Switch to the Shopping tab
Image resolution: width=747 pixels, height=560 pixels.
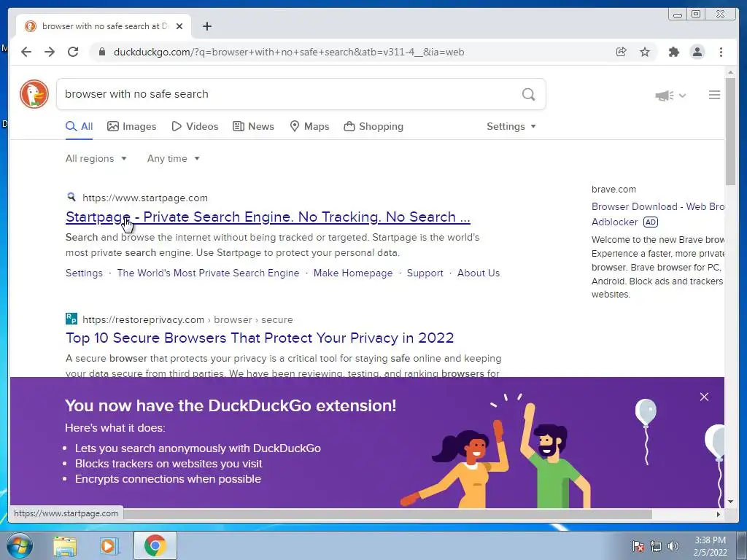click(x=373, y=127)
